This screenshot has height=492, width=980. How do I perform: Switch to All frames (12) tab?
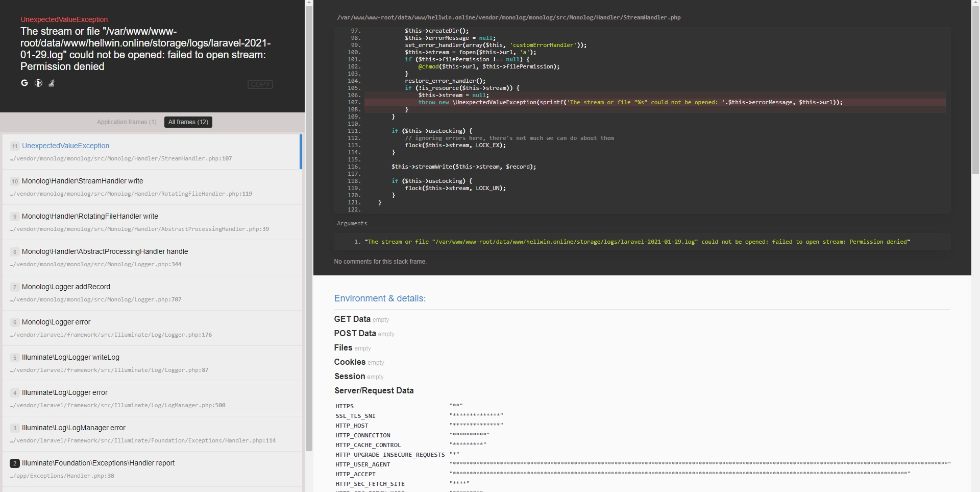coord(188,122)
